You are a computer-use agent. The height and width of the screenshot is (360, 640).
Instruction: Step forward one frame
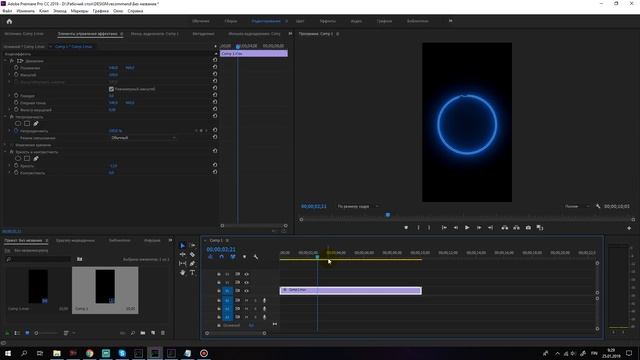(x=479, y=228)
